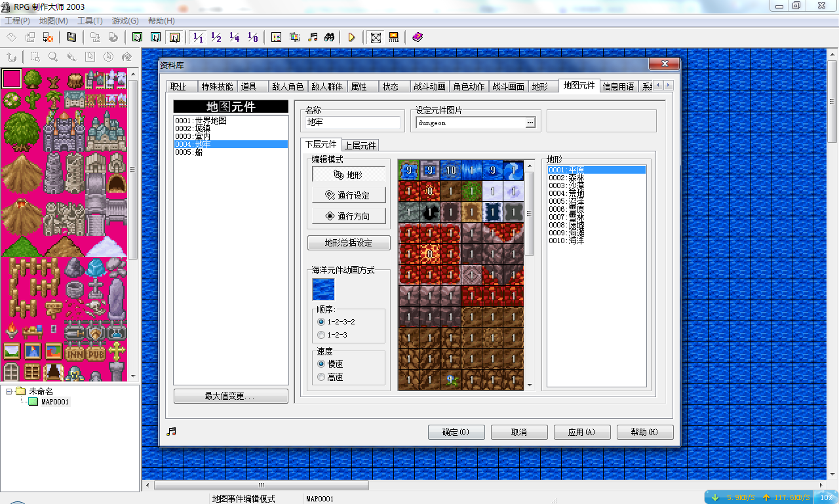Select 0002:城镇 in the tileset list
Viewport: 839px width, 504px height.
(x=231, y=128)
